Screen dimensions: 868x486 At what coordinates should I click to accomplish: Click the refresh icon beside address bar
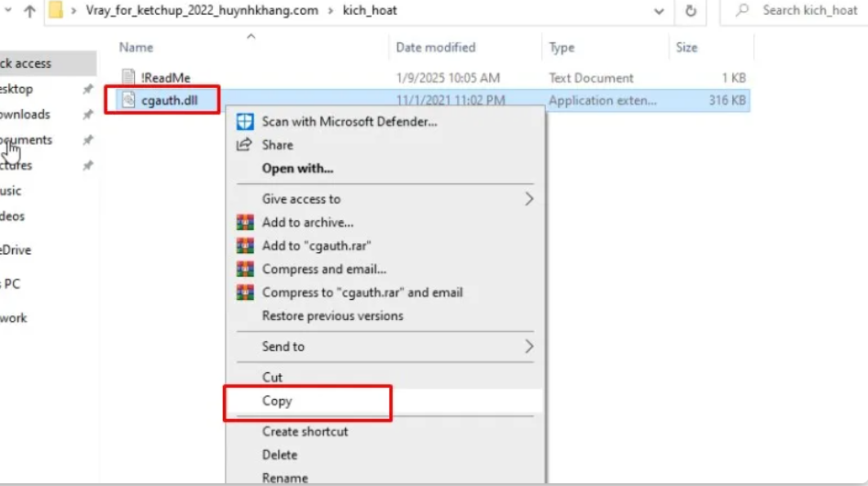[x=690, y=11]
